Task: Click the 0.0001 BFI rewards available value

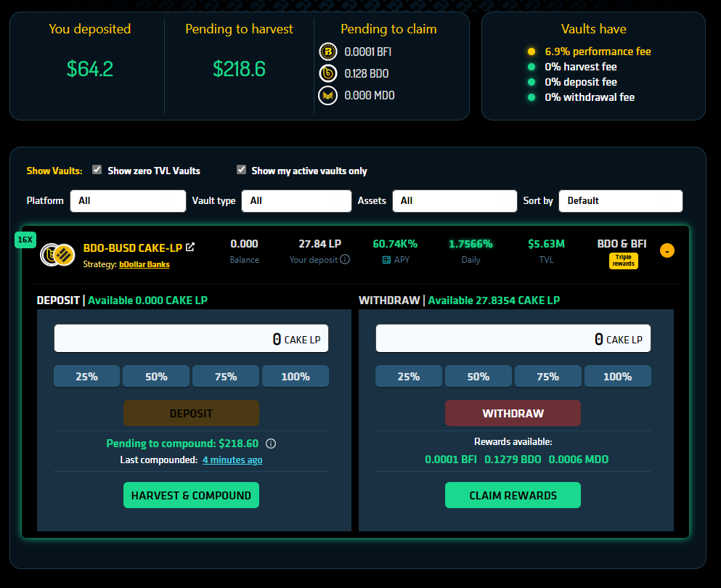Action: point(451,460)
